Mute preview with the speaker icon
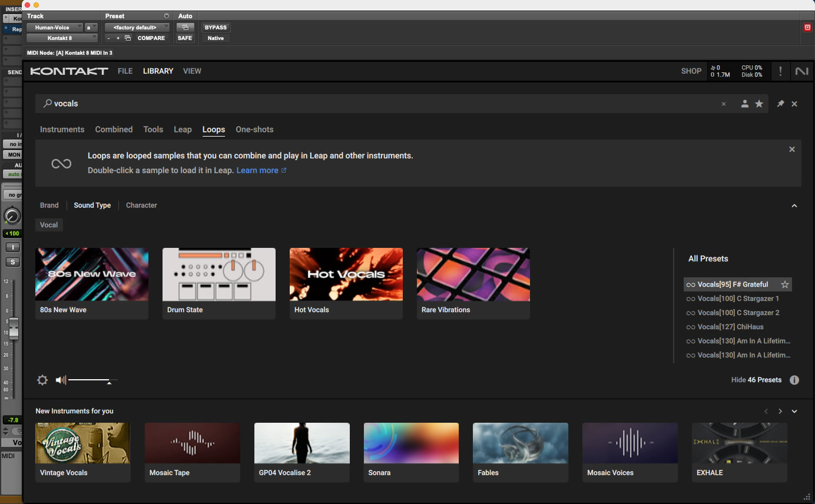This screenshot has width=815, height=504. click(61, 380)
